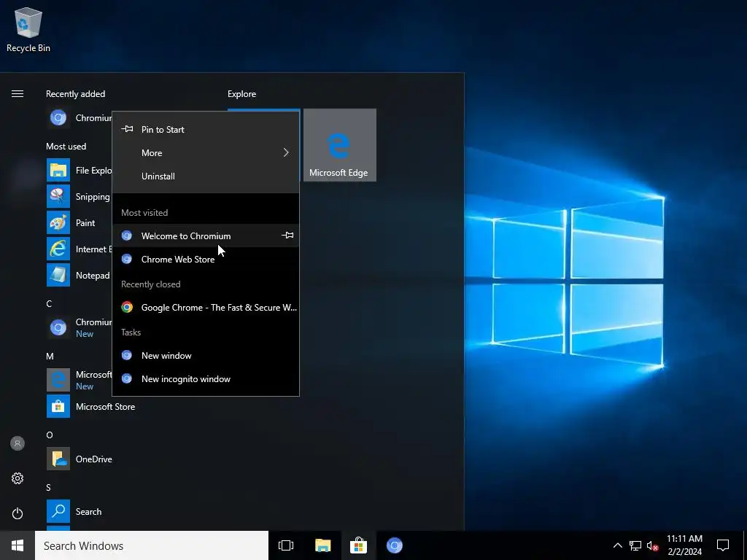Screen dimensions: 747x560
Task: Choose Uninstall from the context menu
Action: coord(205,176)
